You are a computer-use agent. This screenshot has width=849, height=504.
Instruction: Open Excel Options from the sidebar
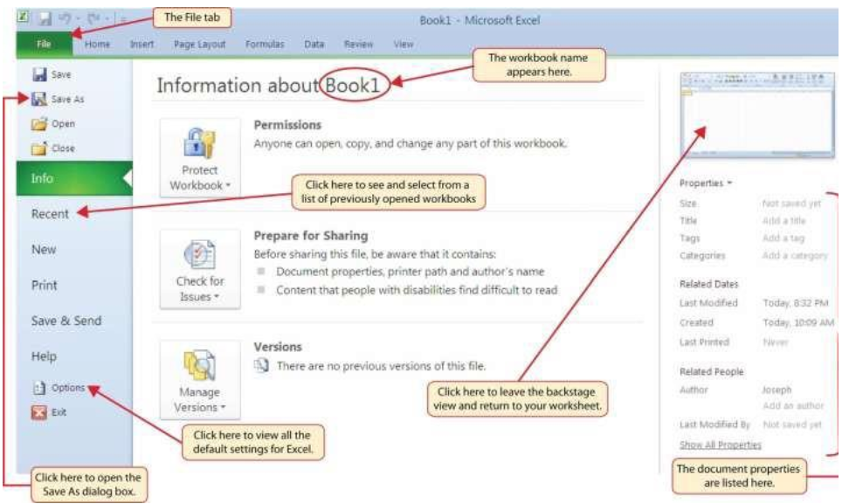point(59,388)
